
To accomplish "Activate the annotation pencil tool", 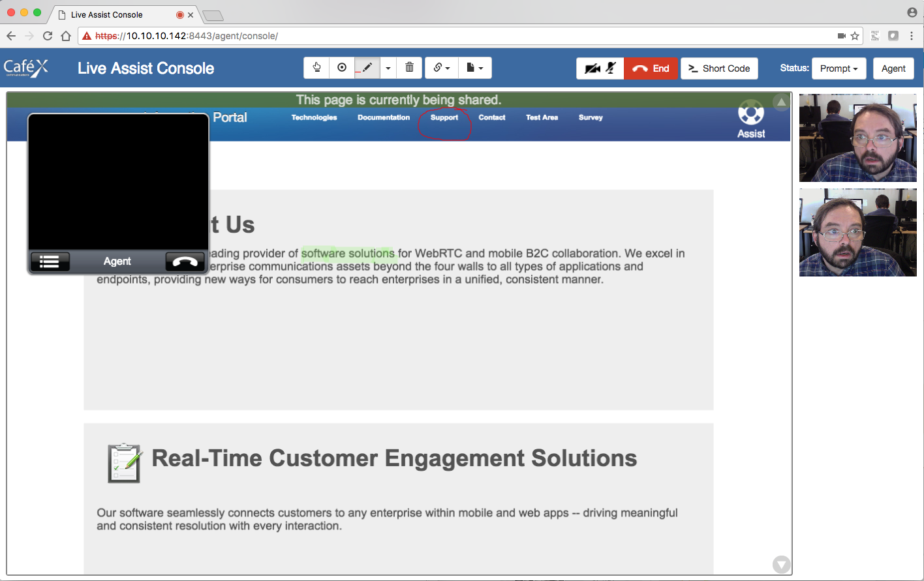I will (367, 68).
